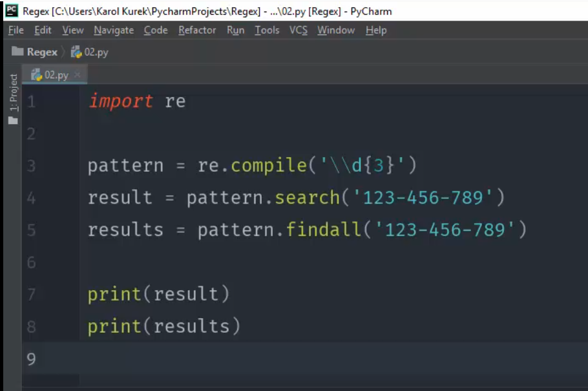Expand the Tools menu
Viewport: 588px width, 391px height.
click(267, 30)
